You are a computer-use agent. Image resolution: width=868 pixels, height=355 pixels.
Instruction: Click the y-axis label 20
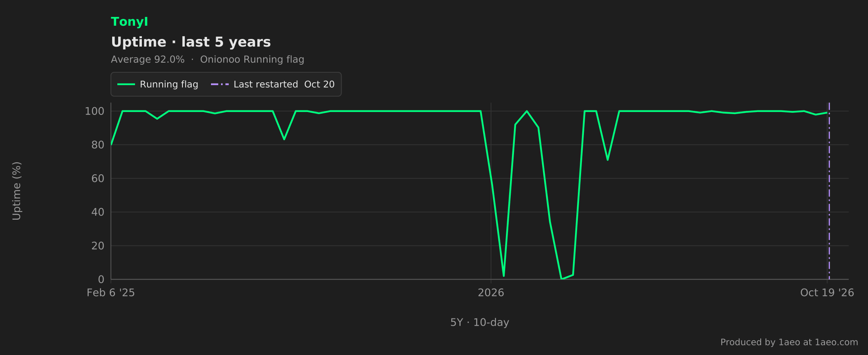pyautogui.click(x=98, y=246)
